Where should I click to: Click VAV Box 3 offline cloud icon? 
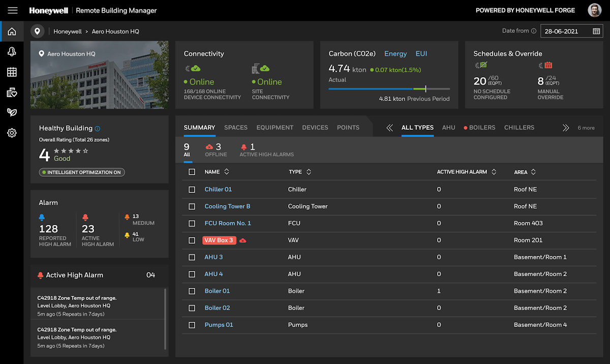pos(242,241)
